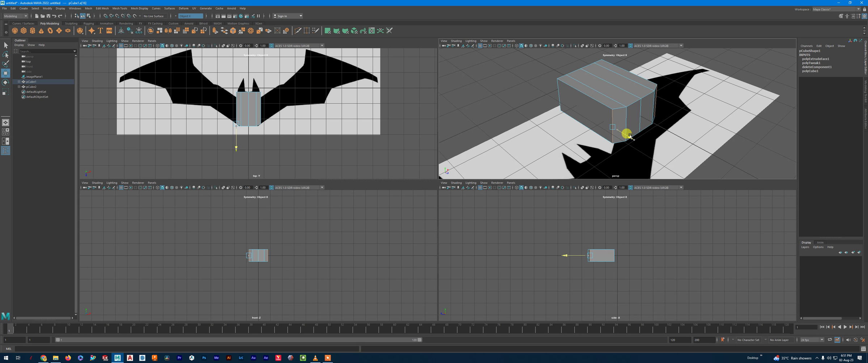Click polyExtrudeFace1 in the Channel Box
The height and width of the screenshot is (363, 868).
coord(816,59)
